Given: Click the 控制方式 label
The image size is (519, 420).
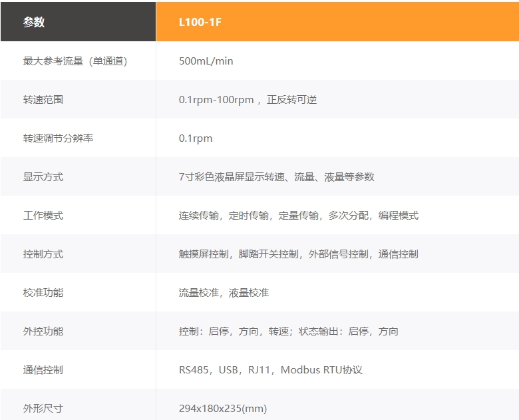Looking at the screenshot, I should click(x=43, y=254).
